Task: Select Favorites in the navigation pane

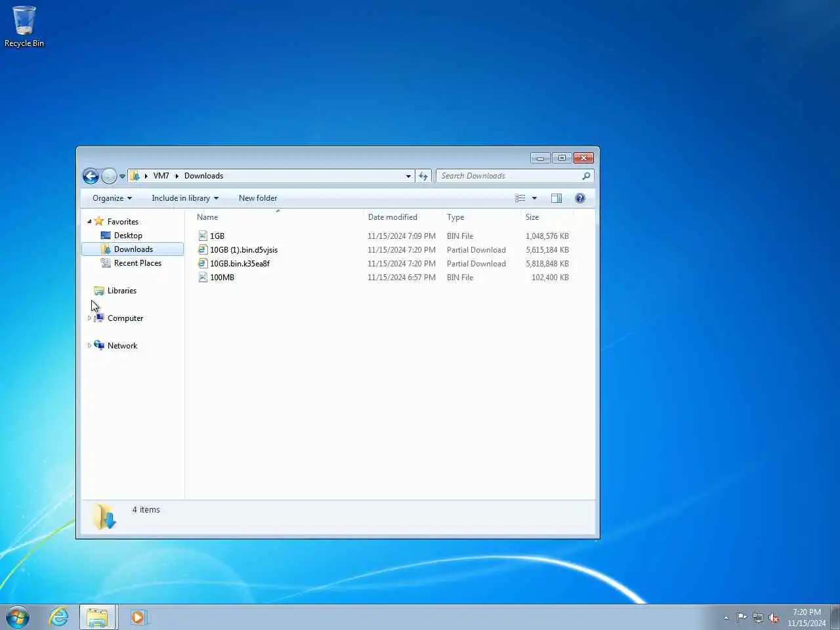Action: pos(123,222)
